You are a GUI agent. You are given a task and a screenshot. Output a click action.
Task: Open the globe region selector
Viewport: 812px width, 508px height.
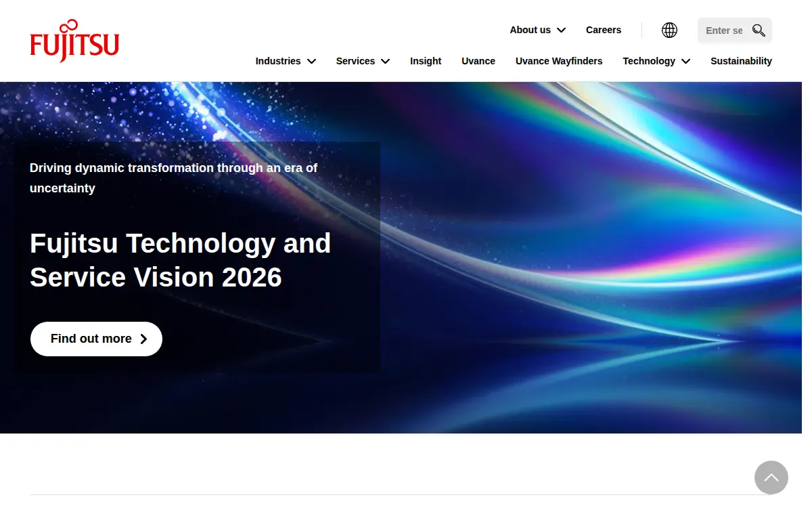[669, 30]
